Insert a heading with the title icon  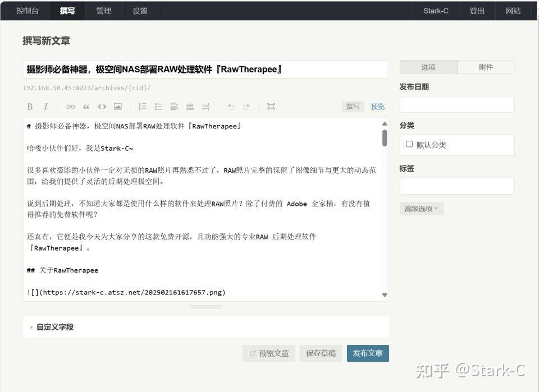pyautogui.click(x=174, y=107)
